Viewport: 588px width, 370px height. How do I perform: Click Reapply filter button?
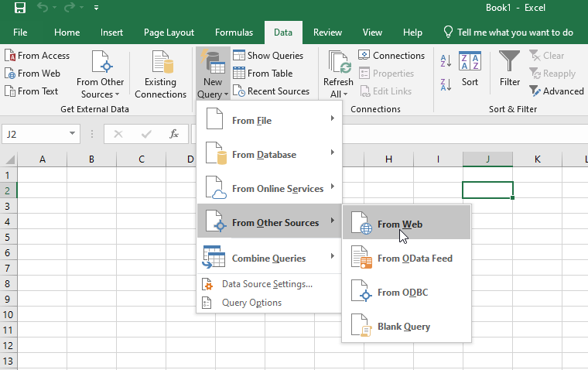pos(552,74)
